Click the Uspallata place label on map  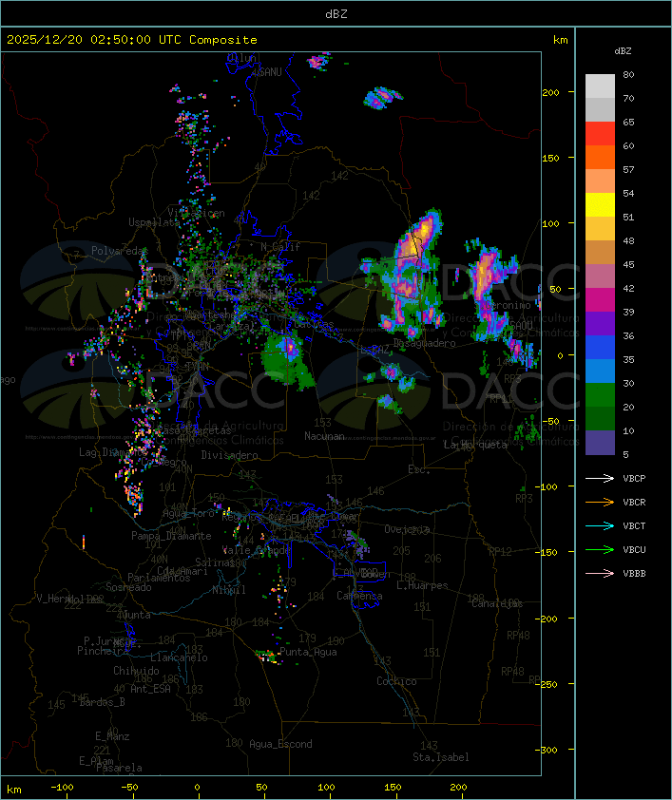pyautogui.click(x=154, y=222)
